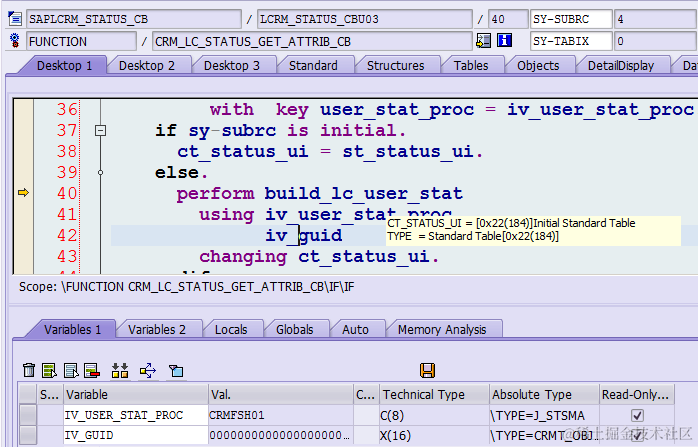Click the LCRM_STATUS_CBU03 include field
Screen dimensions: 698x447
pos(365,19)
